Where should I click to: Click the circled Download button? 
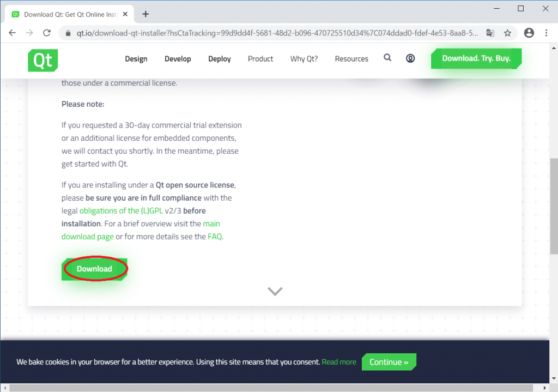click(x=94, y=269)
